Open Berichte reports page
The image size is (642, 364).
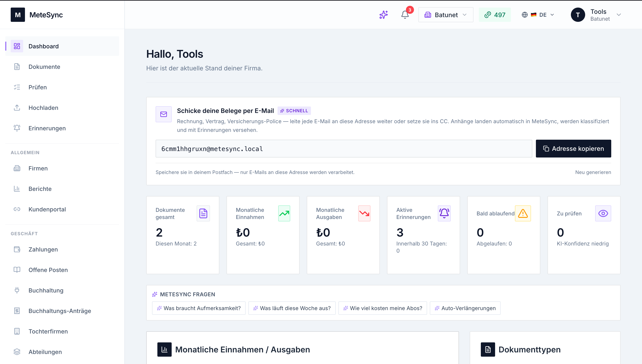pos(62,189)
